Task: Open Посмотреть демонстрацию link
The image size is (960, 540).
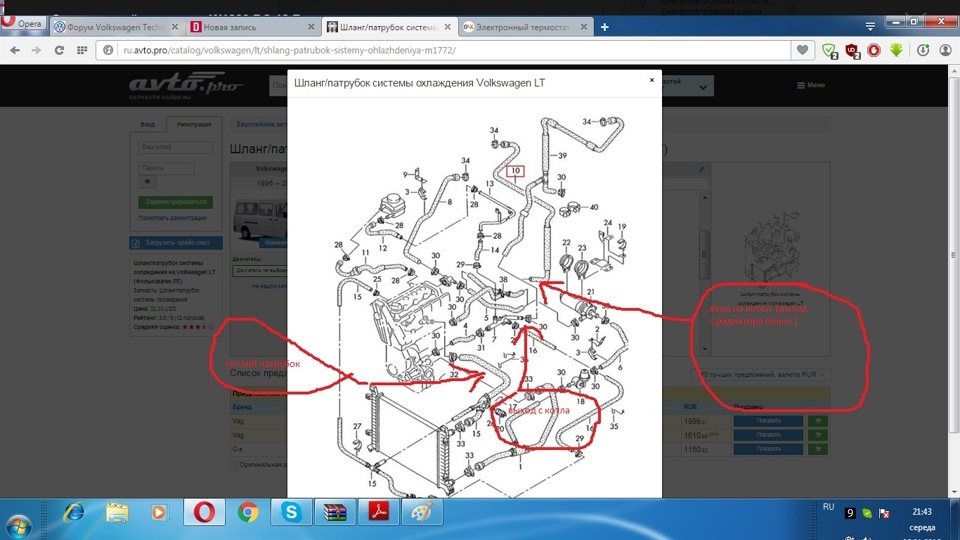Action: tap(172, 218)
